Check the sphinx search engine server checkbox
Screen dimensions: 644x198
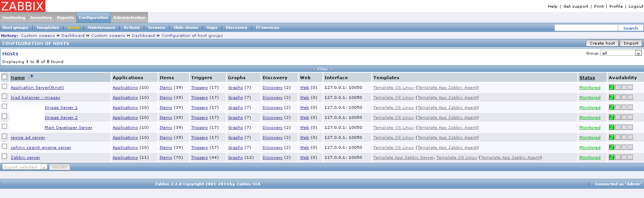[5, 146]
